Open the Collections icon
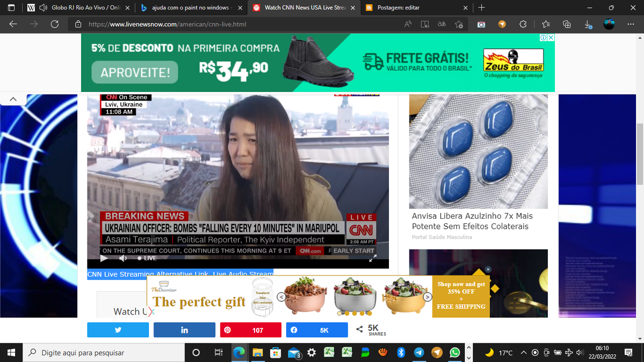Viewport: 644px width, 362px height. tap(567, 24)
